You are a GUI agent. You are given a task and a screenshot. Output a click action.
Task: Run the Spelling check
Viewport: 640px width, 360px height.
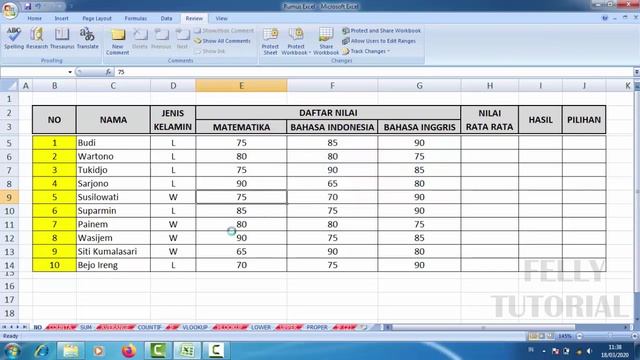coord(14,38)
